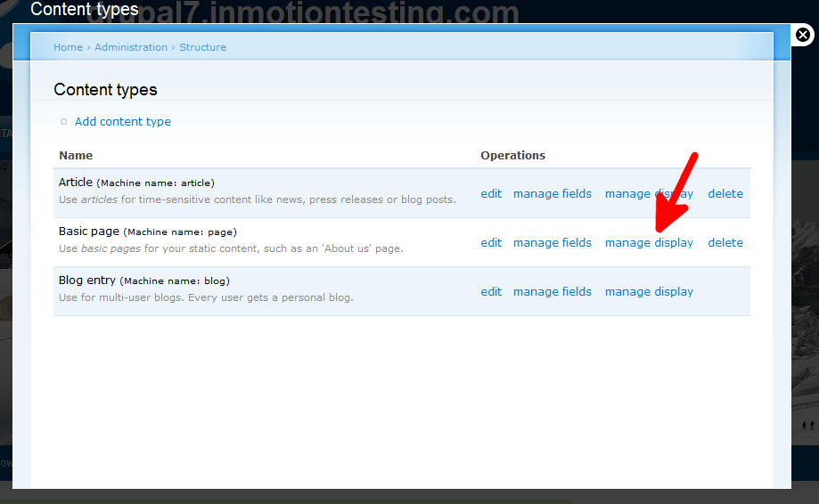Edit the Article content type
819x504 pixels.
[491, 193]
